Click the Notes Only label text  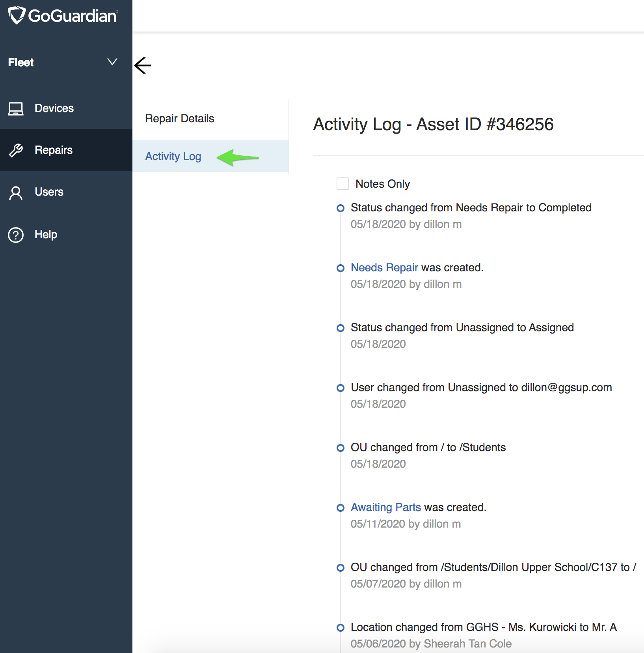[383, 184]
